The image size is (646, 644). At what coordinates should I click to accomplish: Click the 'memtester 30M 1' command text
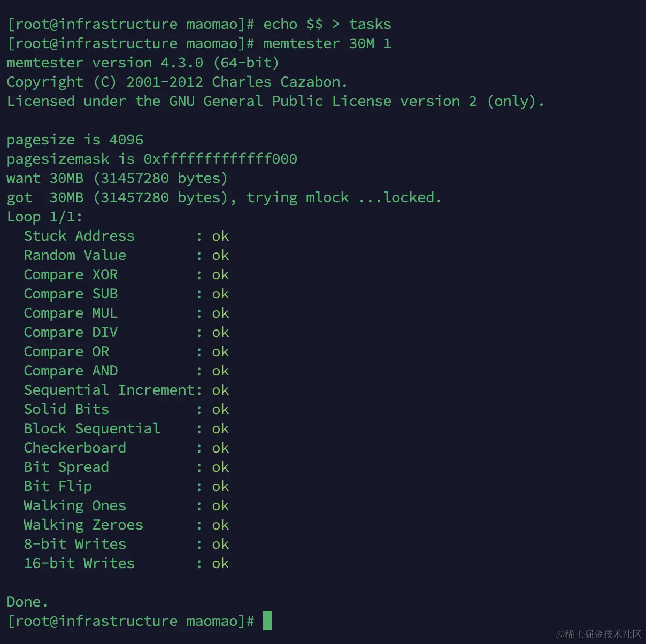(x=327, y=44)
